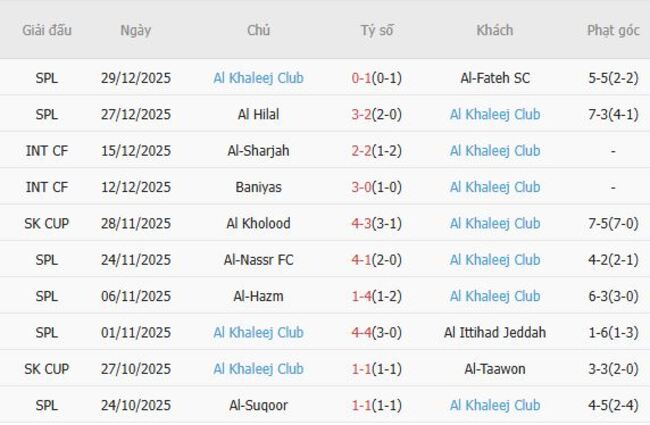Screen dimensions: 650x425
Task: Open the Baniyas team entry
Action: (258, 187)
